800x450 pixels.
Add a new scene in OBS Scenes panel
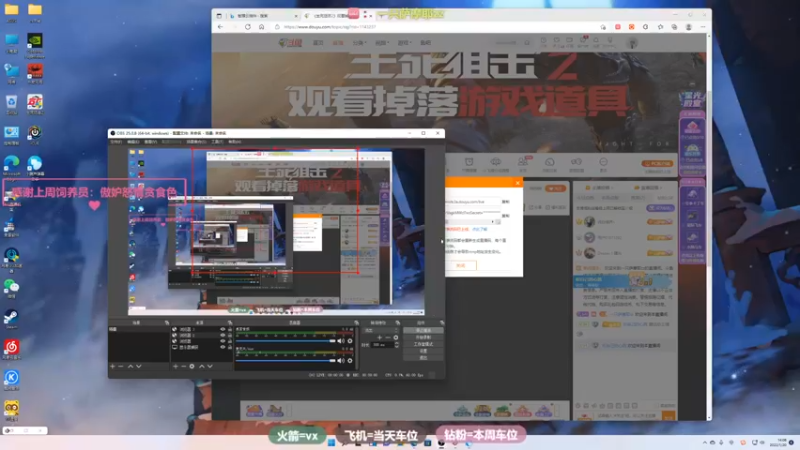113,366
